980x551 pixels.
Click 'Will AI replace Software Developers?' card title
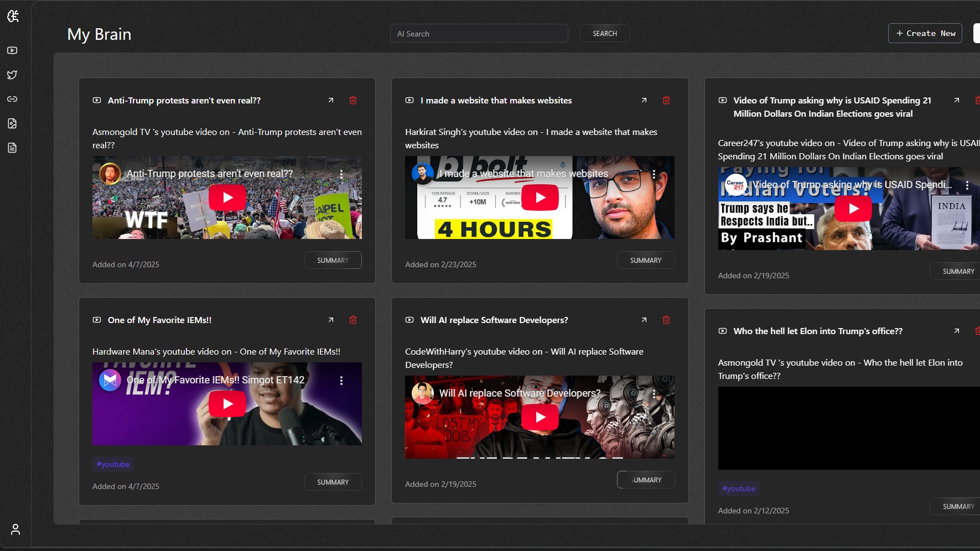[494, 320]
